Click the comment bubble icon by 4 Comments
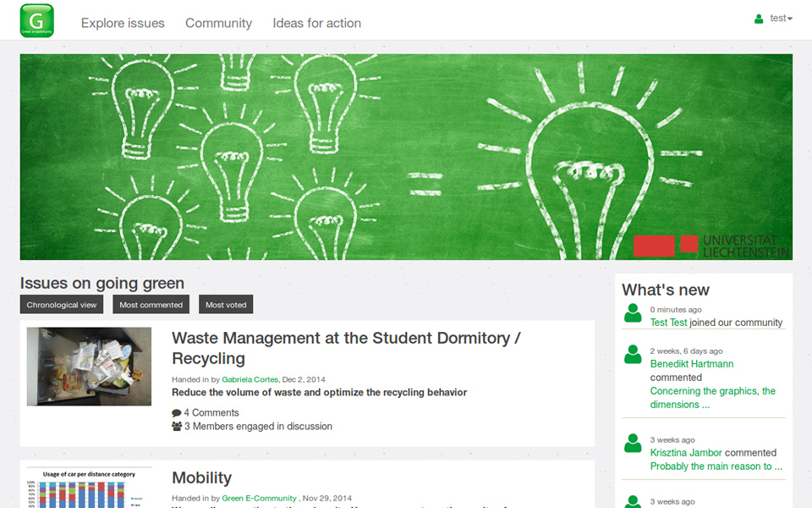Image resolution: width=812 pixels, height=508 pixels. click(177, 413)
